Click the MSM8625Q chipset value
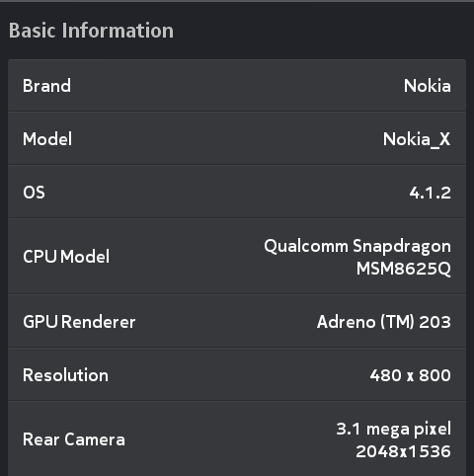The image size is (474, 476). pyautogui.click(x=404, y=269)
